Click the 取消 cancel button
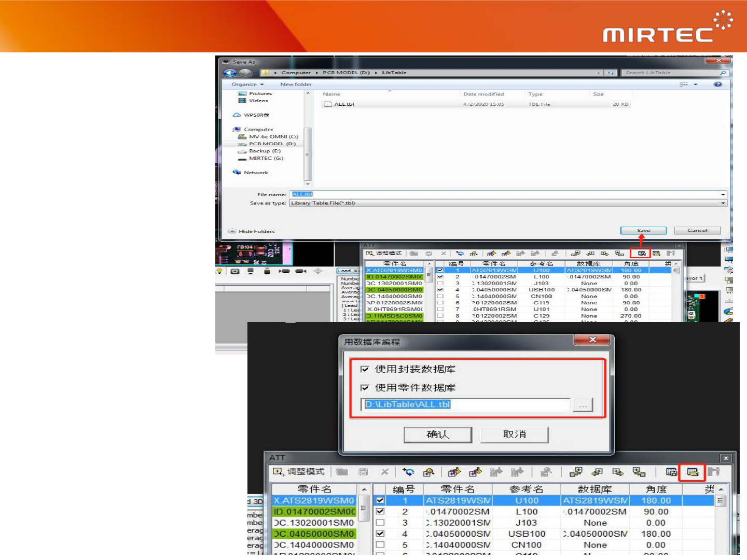 click(x=514, y=435)
